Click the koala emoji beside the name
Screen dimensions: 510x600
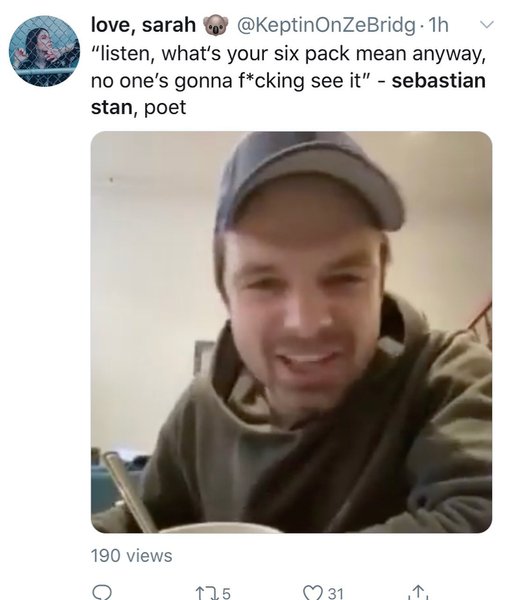pyautogui.click(x=216, y=26)
